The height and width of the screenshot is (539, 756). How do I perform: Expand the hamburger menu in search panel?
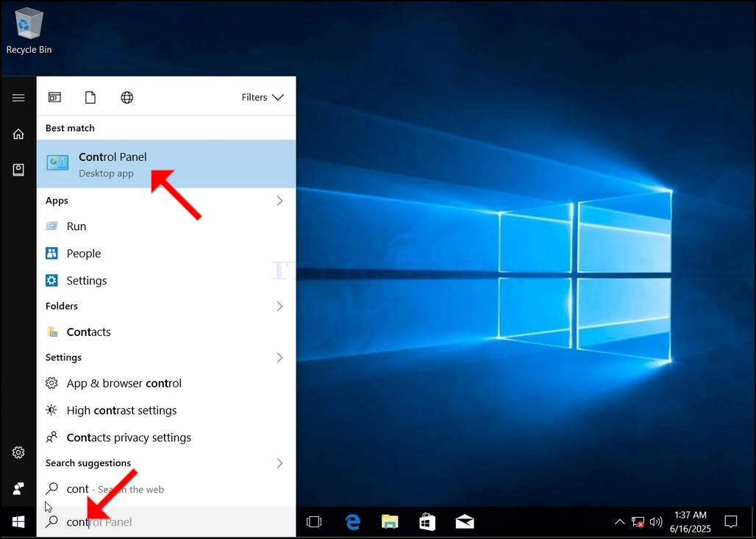tap(18, 98)
